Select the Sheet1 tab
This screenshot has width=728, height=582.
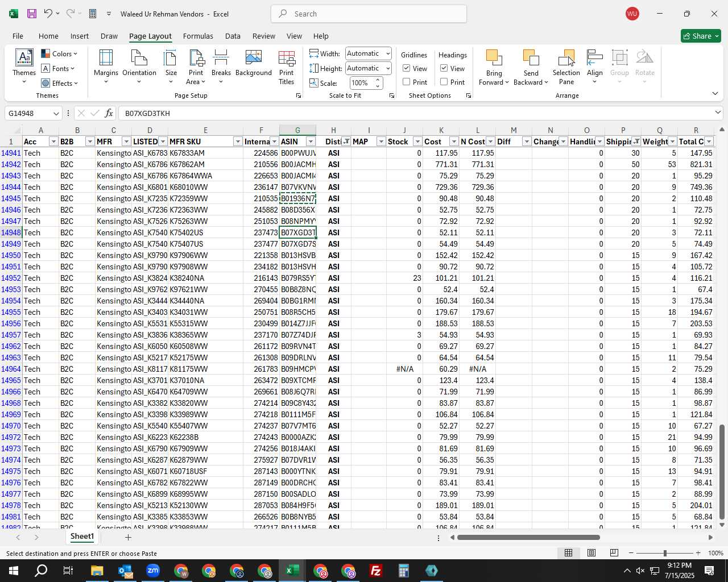(x=82, y=537)
